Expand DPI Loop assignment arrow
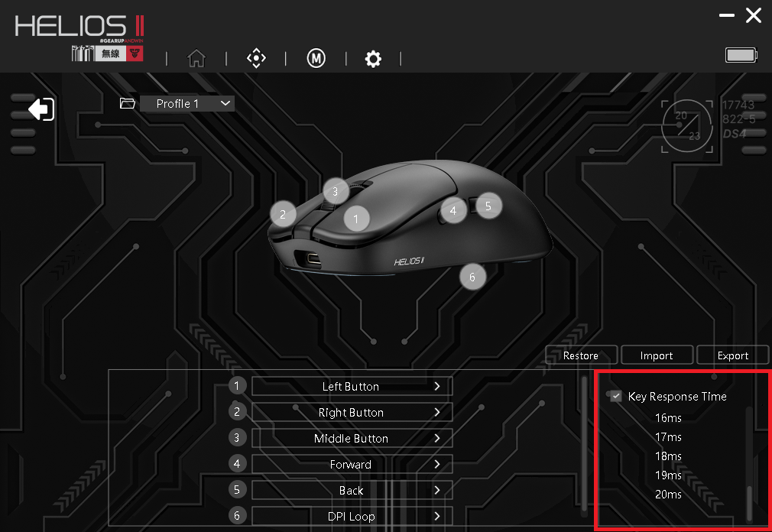 point(437,516)
